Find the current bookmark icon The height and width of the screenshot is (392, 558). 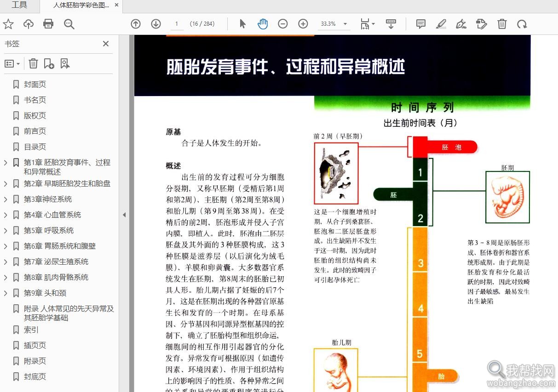[65, 63]
